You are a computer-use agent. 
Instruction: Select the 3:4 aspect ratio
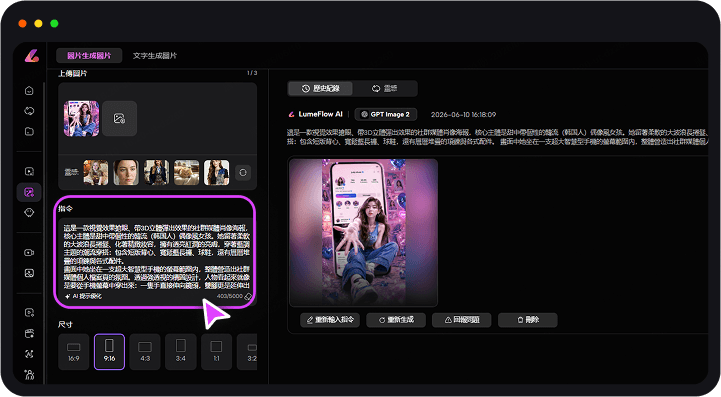[181, 352]
